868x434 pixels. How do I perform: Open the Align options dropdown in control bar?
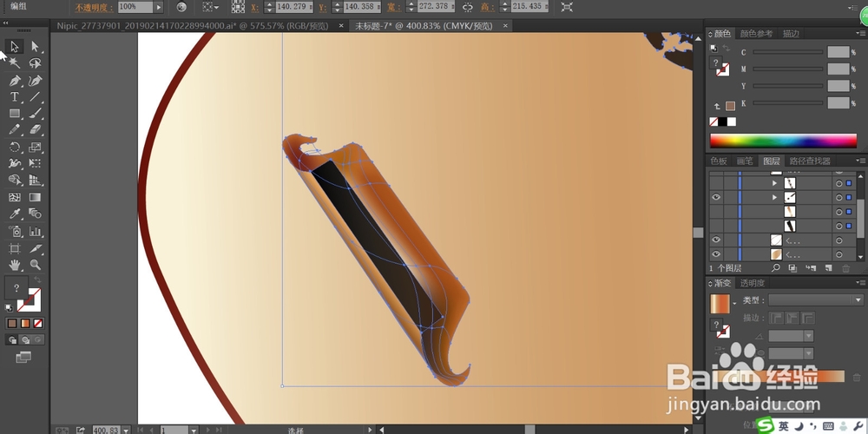point(216,7)
